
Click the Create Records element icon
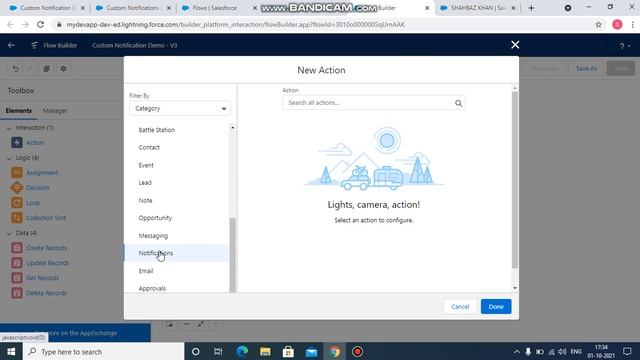(17, 248)
